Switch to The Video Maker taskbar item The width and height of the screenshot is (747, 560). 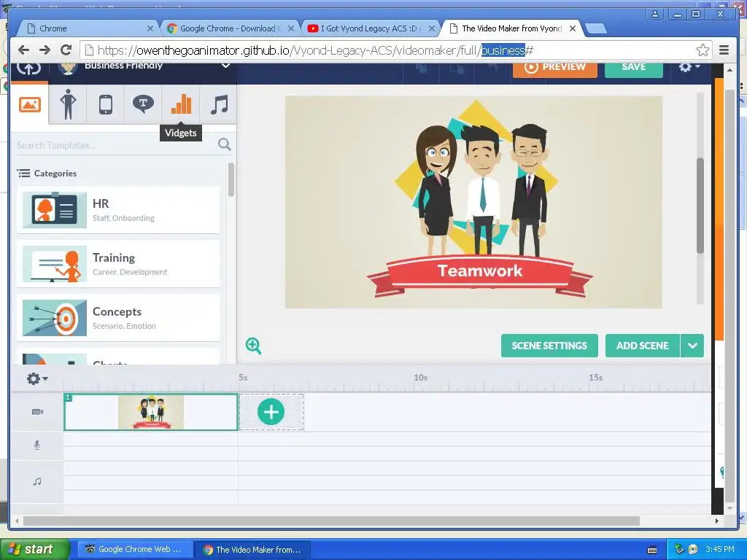click(252, 549)
